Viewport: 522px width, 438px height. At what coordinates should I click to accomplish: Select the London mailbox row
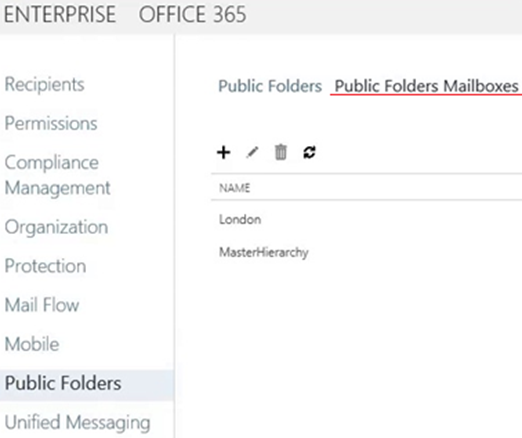[x=366, y=219]
